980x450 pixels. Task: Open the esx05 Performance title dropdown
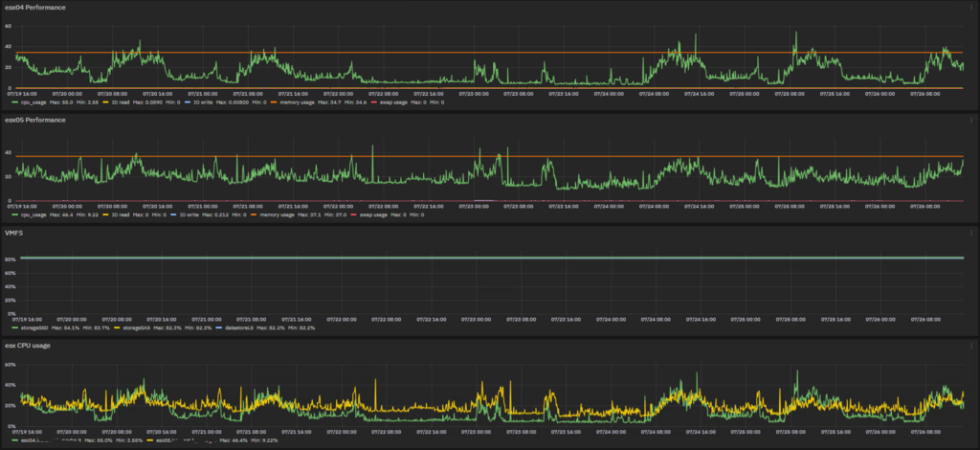[x=35, y=120]
